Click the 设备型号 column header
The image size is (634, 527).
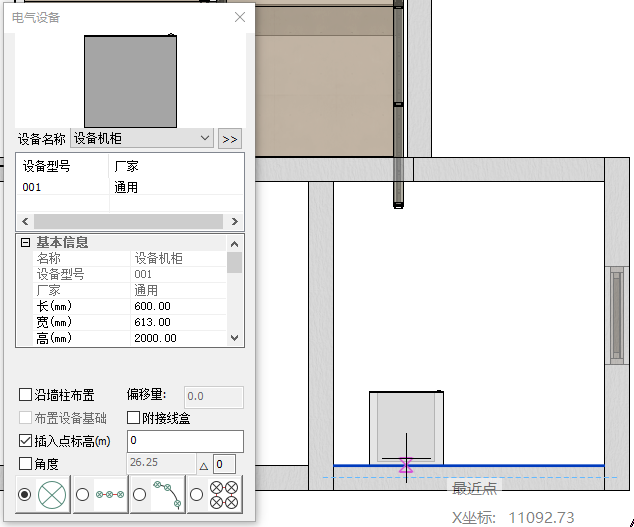click(63, 166)
